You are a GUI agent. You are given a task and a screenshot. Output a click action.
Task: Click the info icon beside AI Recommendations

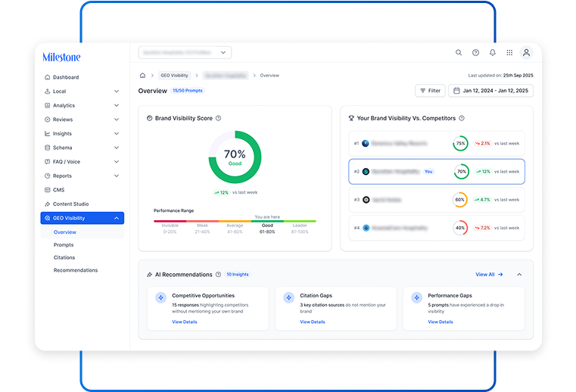[218, 275]
